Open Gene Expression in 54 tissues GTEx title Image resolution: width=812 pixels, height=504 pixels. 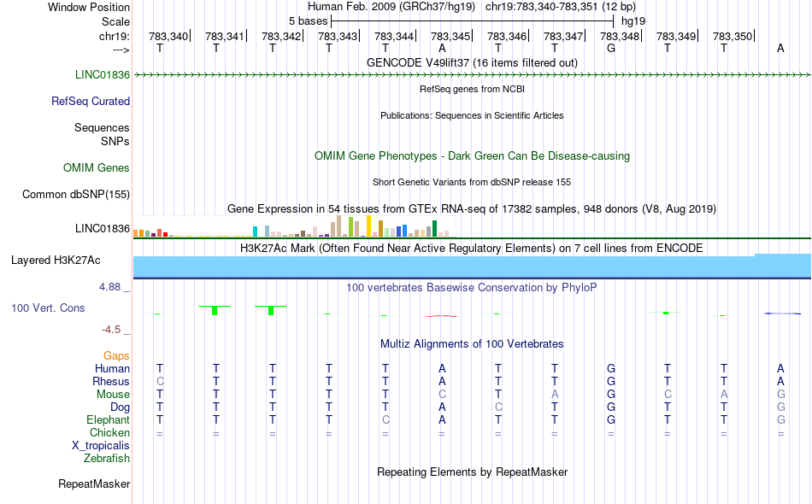click(472, 209)
